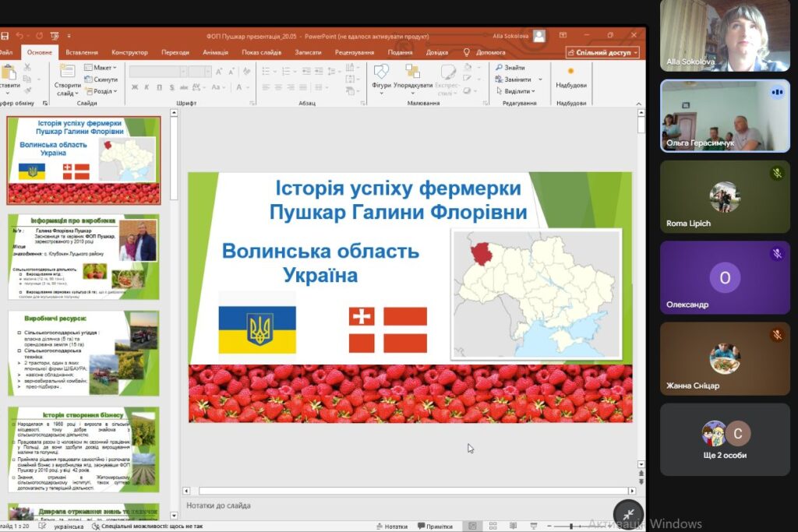The image size is (798, 532).
Task: Align text left
Action: pyautogui.click(x=266, y=87)
